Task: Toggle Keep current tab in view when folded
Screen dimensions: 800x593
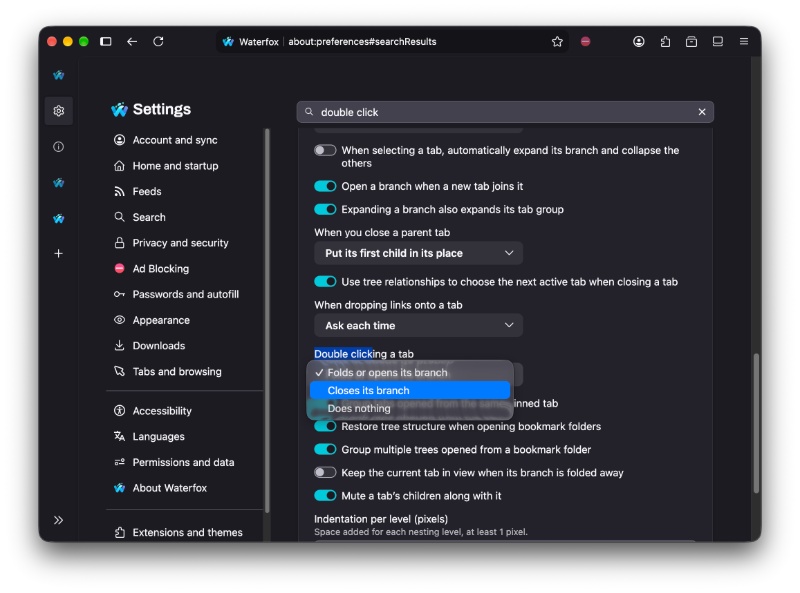Action: [x=325, y=473]
